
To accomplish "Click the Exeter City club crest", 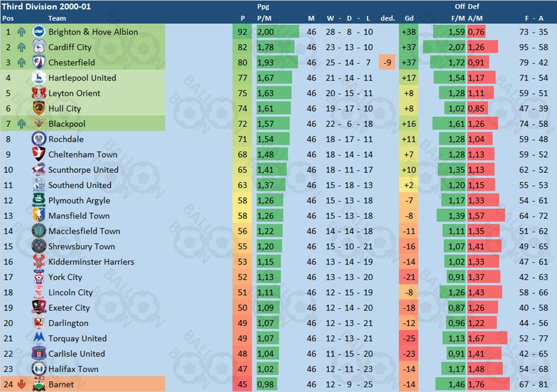I will click(x=39, y=308).
